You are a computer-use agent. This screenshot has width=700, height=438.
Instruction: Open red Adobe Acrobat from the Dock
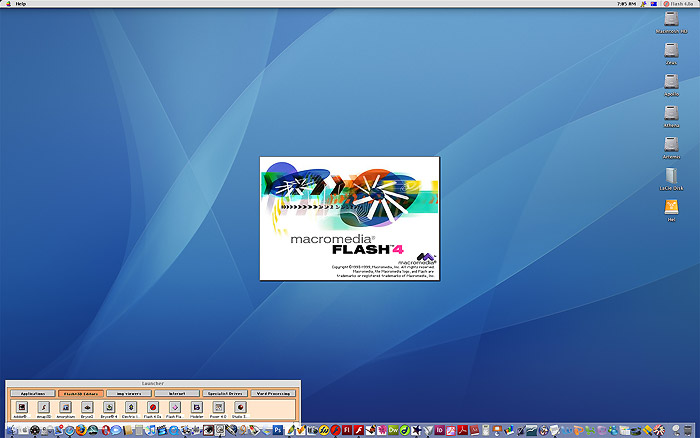click(462, 430)
